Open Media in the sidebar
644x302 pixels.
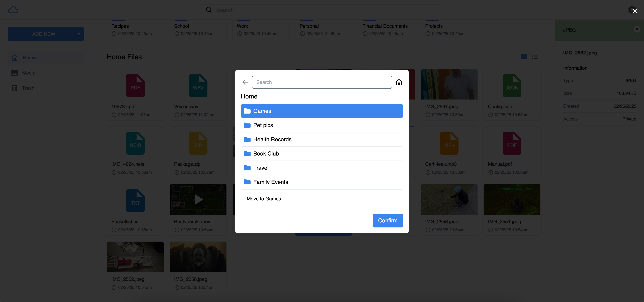(46, 73)
